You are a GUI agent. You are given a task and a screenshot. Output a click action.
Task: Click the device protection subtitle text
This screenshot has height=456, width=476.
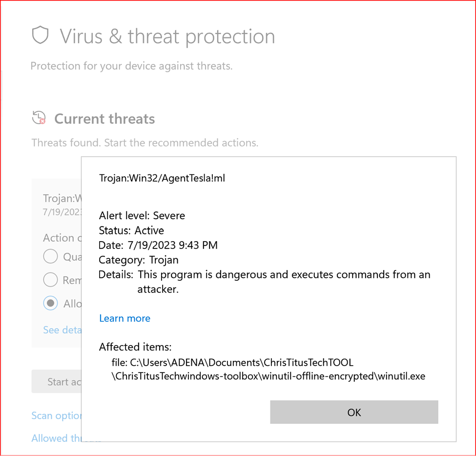132,66
